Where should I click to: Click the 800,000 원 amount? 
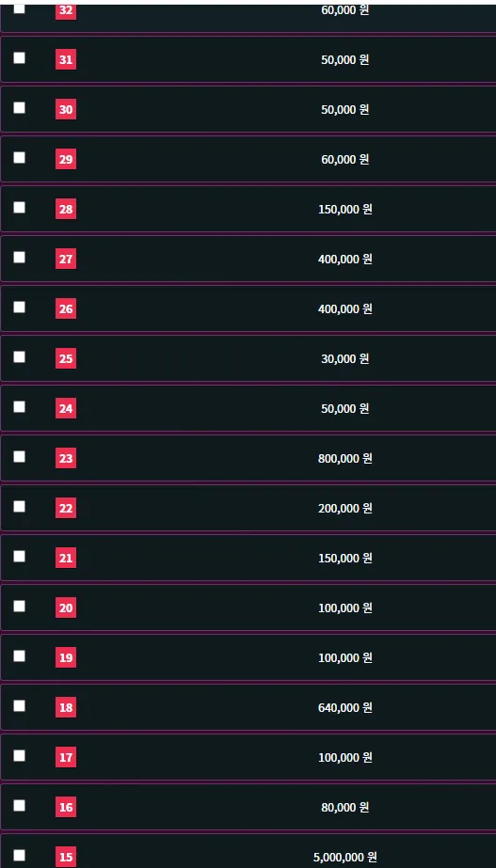[345, 458]
